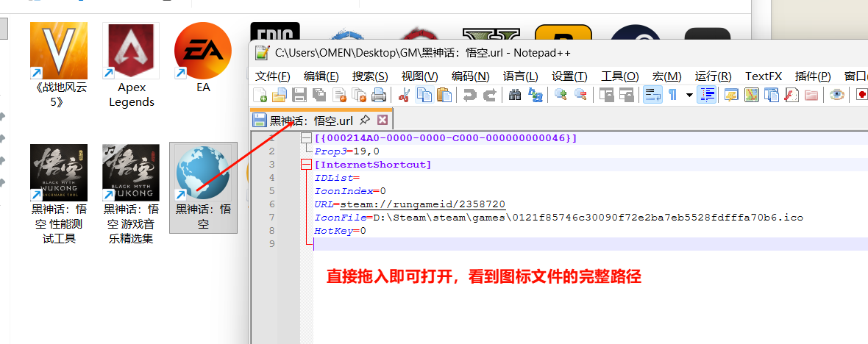Screen dimensions: 868x344
Task: Print the document via toolbar
Action: coord(379,95)
